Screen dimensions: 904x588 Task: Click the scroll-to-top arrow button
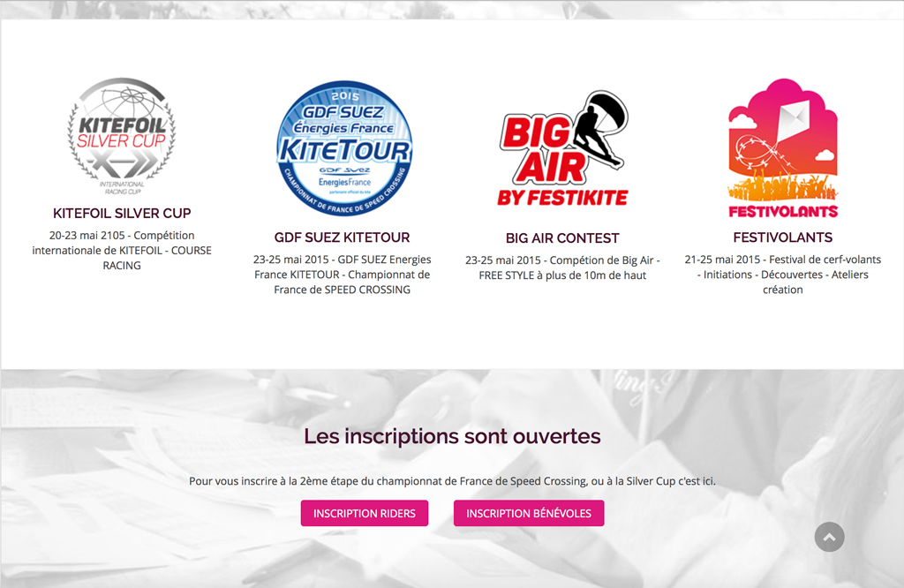[x=829, y=537]
